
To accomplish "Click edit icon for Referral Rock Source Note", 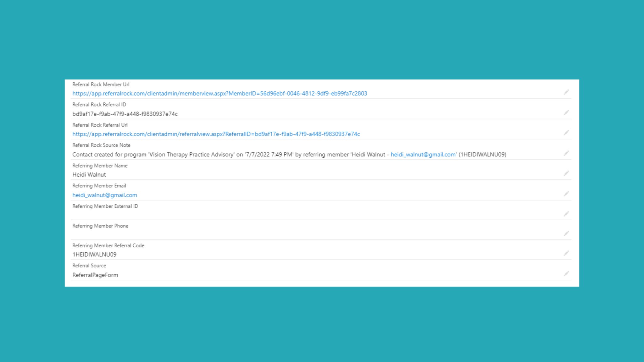I will click(x=567, y=153).
